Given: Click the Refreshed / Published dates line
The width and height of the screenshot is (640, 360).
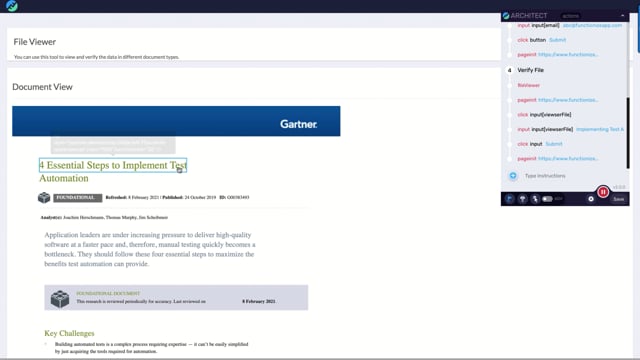Looking at the screenshot, I should point(177,198).
